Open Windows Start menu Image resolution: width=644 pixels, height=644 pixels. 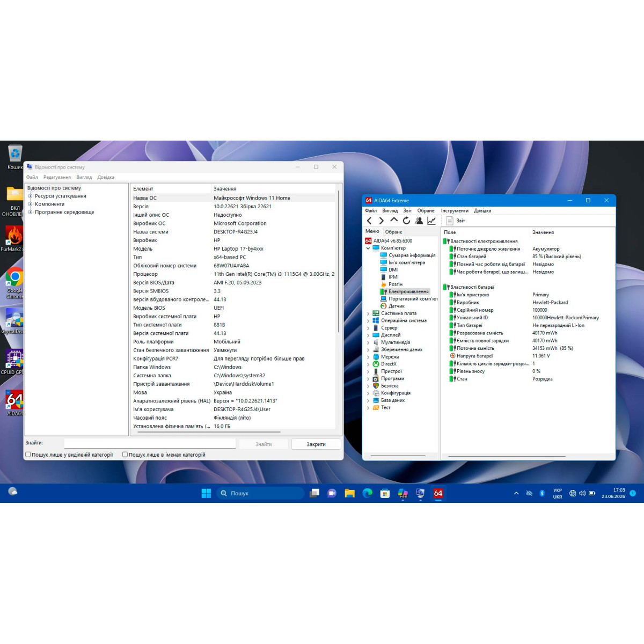(x=206, y=493)
